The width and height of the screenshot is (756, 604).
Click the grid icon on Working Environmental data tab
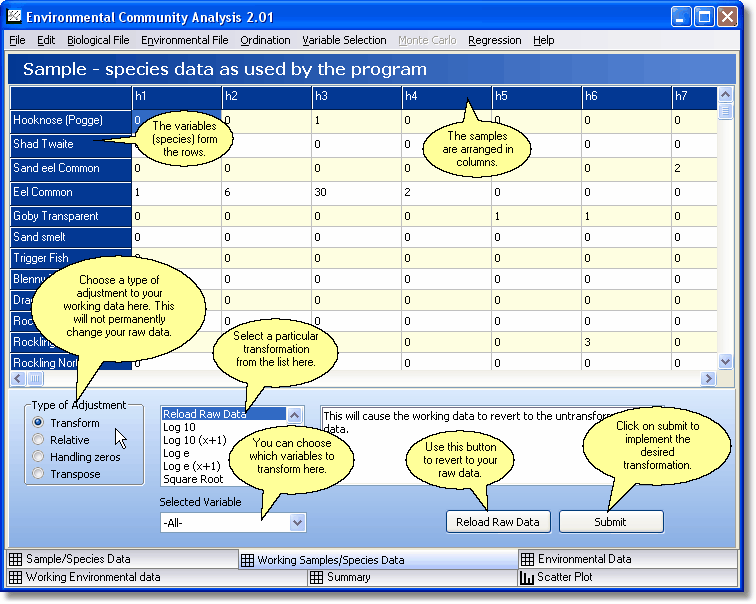click(15, 577)
